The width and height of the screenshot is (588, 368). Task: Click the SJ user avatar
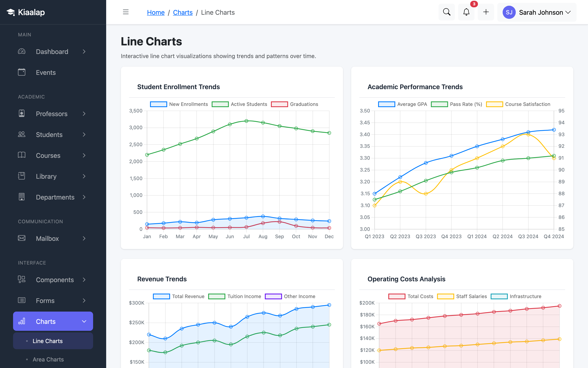click(x=509, y=12)
